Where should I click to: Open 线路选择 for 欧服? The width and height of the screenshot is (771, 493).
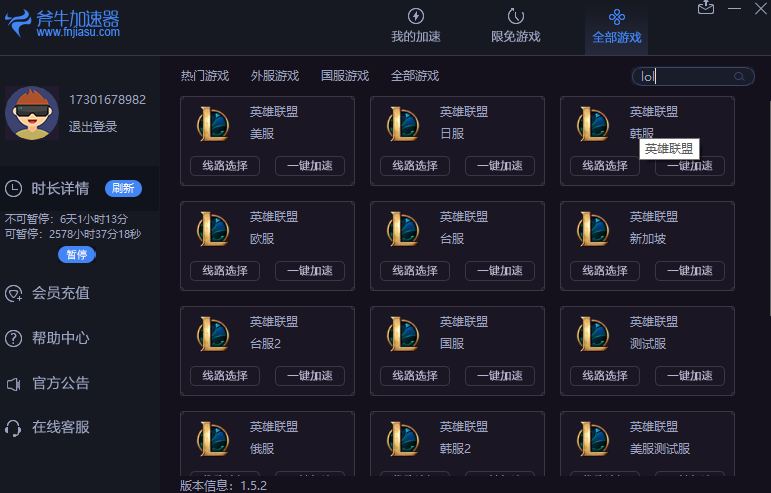click(225, 271)
